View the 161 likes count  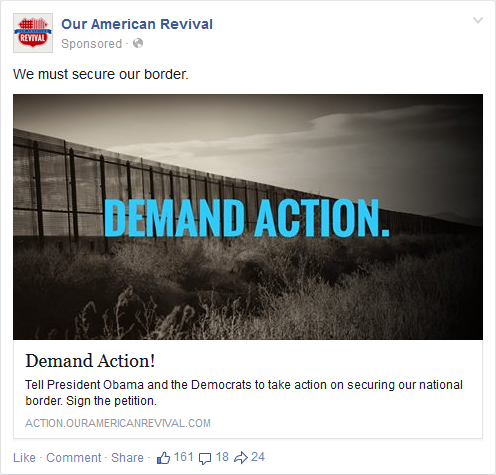(x=184, y=457)
